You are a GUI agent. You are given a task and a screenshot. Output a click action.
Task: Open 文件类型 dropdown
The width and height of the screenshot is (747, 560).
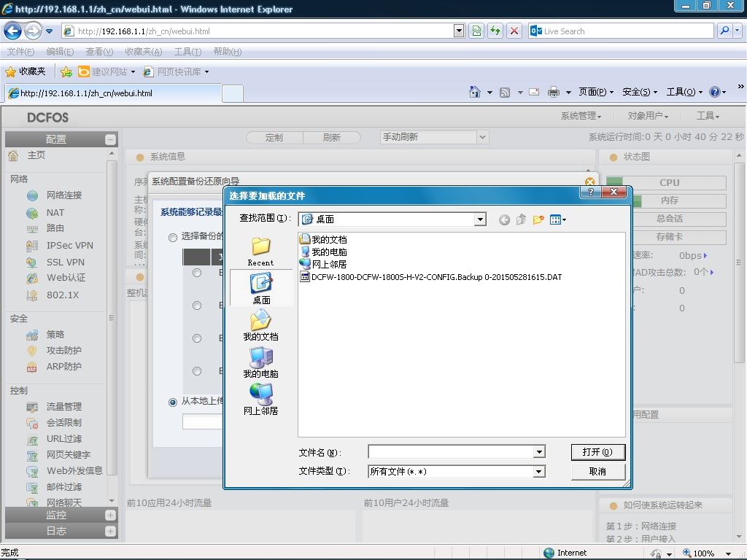[539, 472]
